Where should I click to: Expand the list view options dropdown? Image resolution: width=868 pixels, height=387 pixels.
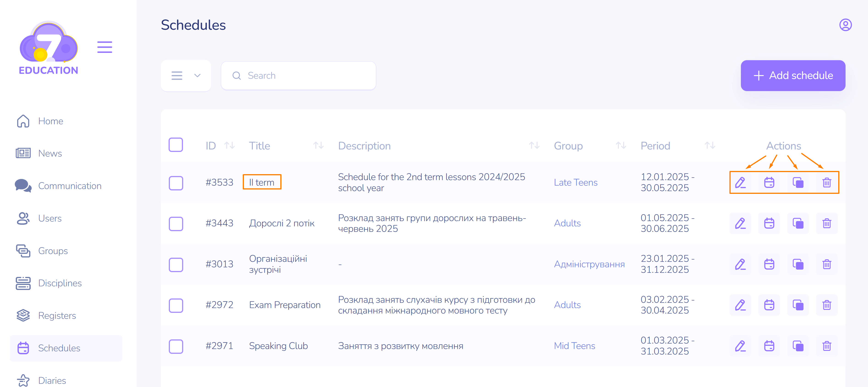186,76
